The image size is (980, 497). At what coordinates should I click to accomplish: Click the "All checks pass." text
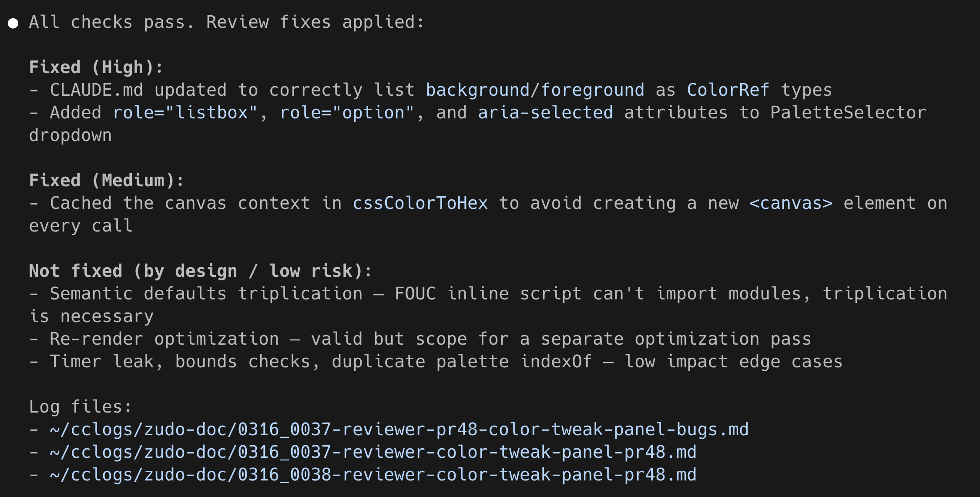click(x=111, y=22)
